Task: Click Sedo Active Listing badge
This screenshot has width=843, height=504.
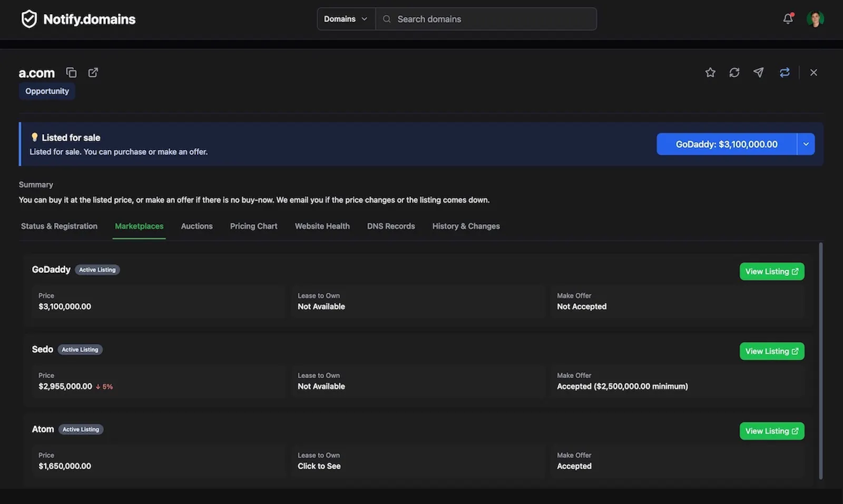Action: (x=80, y=350)
